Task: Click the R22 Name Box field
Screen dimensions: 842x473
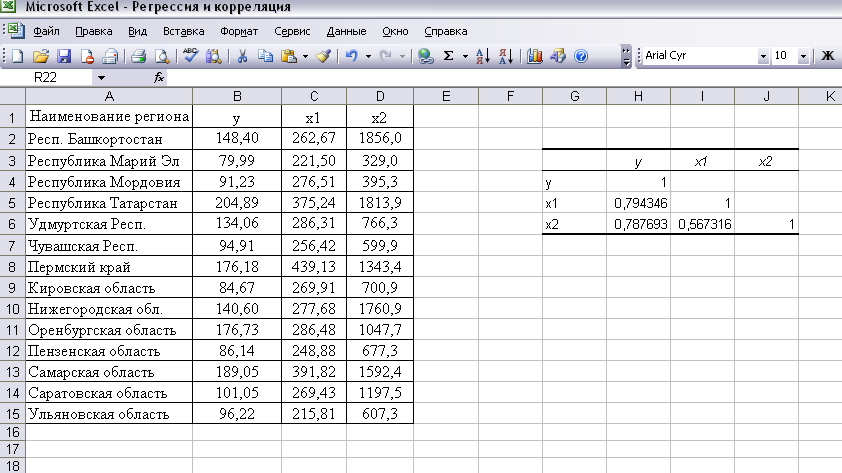Action: (47, 78)
